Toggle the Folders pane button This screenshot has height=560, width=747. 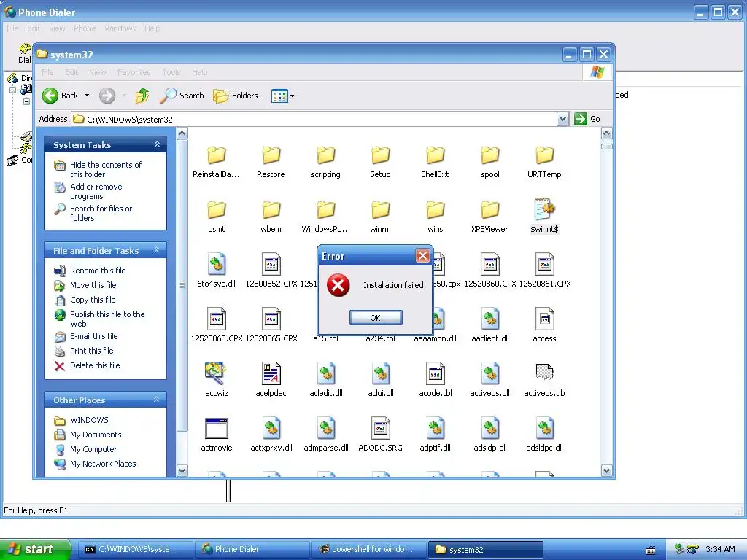point(236,96)
